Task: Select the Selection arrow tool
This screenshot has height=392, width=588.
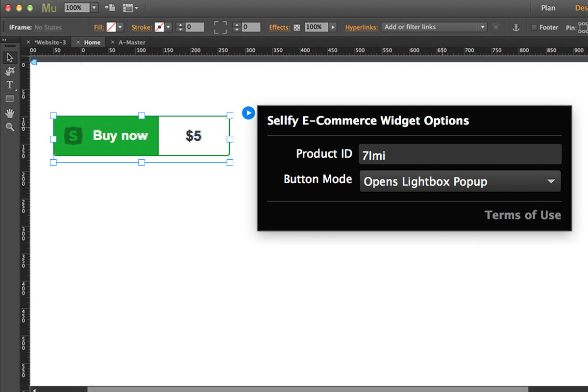Action: tap(10, 58)
